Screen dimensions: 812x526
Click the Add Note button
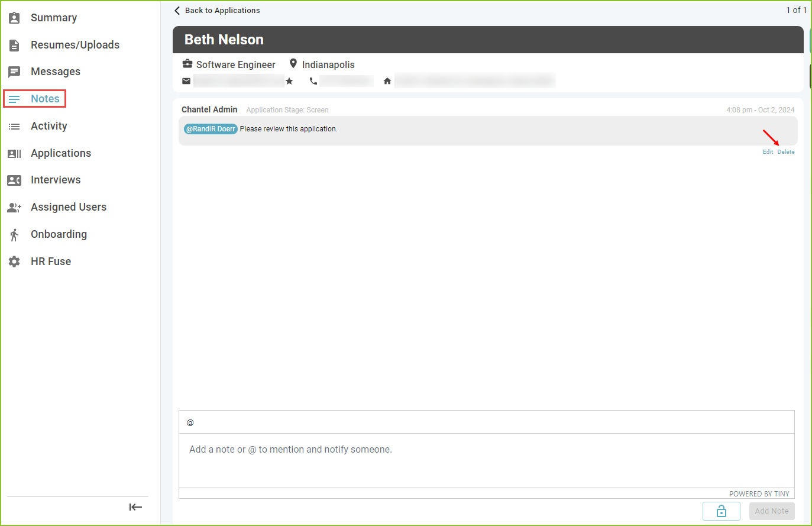tap(772, 511)
